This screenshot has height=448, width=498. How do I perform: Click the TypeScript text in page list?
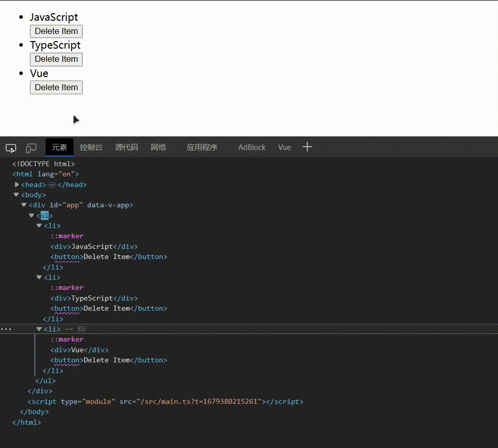[x=55, y=45]
